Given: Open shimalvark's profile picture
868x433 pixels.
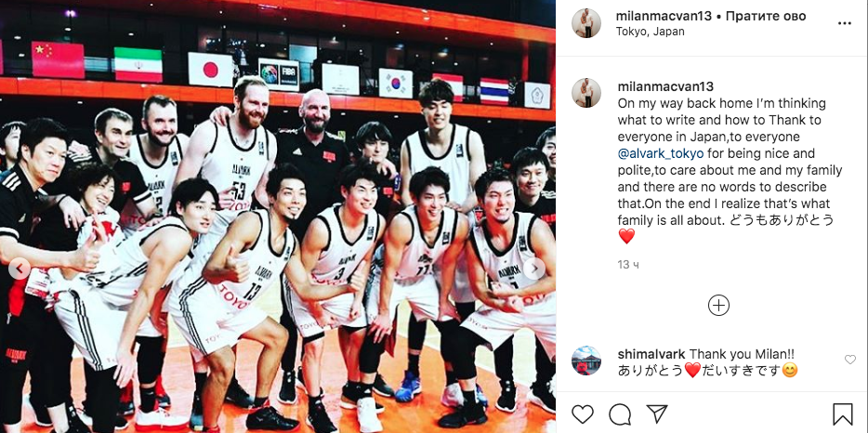Looking at the screenshot, I should coord(586,361).
